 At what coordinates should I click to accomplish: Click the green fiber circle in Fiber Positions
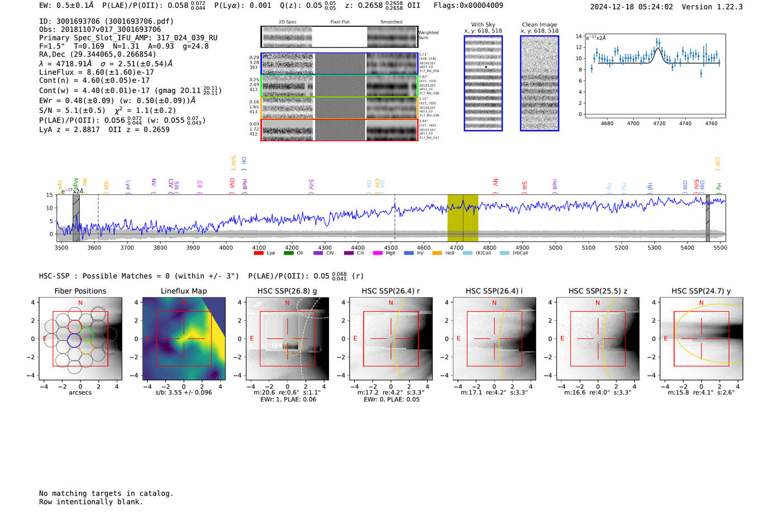[x=86, y=334]
